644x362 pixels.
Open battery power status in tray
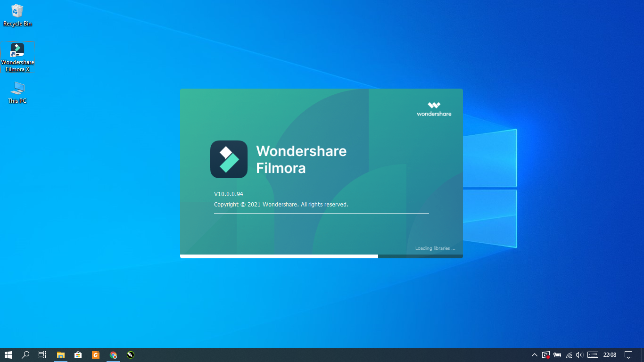point(557,355)
